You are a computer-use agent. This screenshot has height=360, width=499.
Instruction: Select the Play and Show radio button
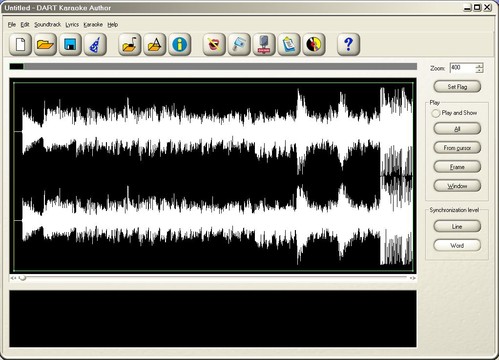[x=435, y=113]
